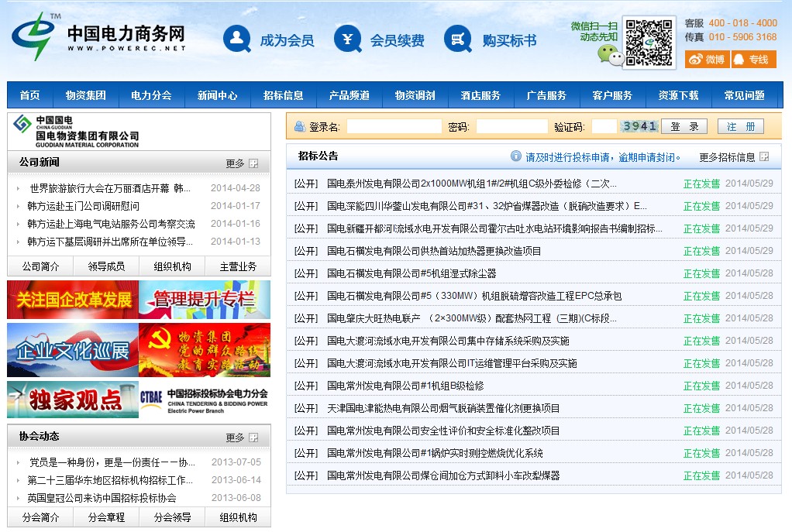Open the 关注国企改革发展 banner
The width and height of the screenshot is (792, 532).
click(x=73, y=300)
